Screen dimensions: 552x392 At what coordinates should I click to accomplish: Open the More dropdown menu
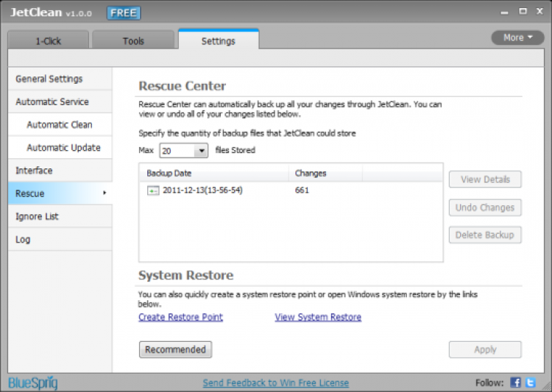point(517,38)
